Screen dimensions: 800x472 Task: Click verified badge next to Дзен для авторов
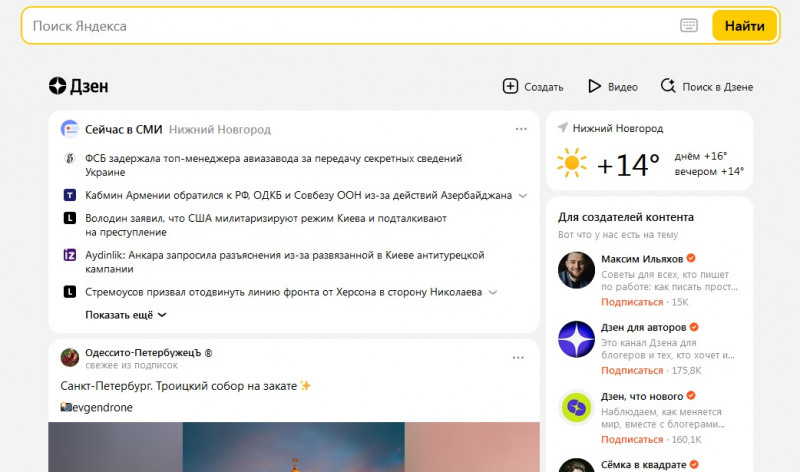(694, 327)
